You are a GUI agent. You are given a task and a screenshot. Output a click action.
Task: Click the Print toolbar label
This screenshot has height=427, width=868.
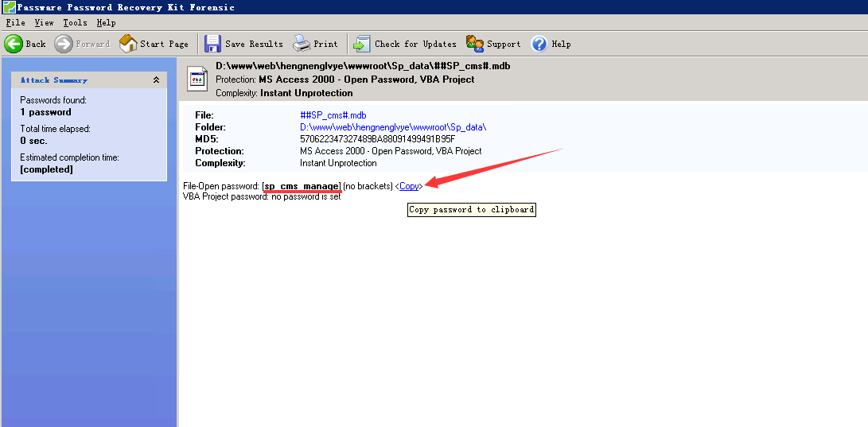click(325, 44)
